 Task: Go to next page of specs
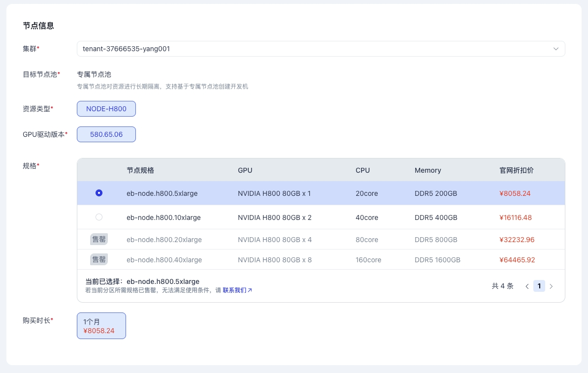pyautogui.click(x=551, y=286)
